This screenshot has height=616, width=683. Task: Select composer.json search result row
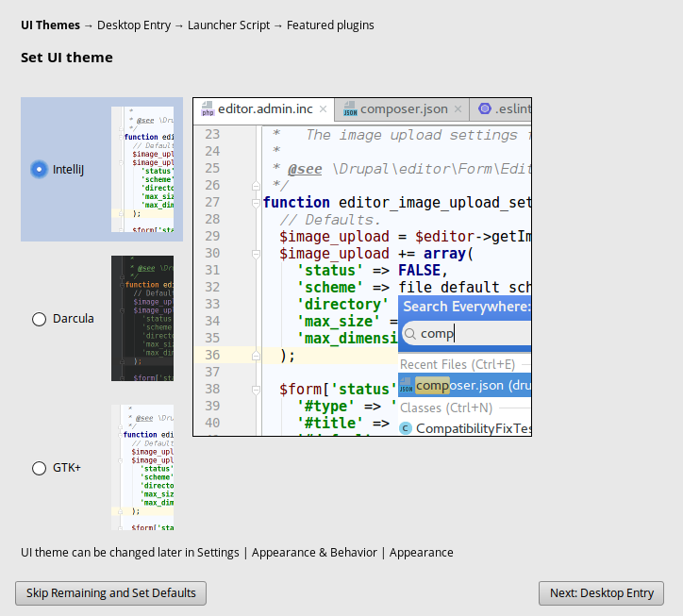tap(465, 385)
